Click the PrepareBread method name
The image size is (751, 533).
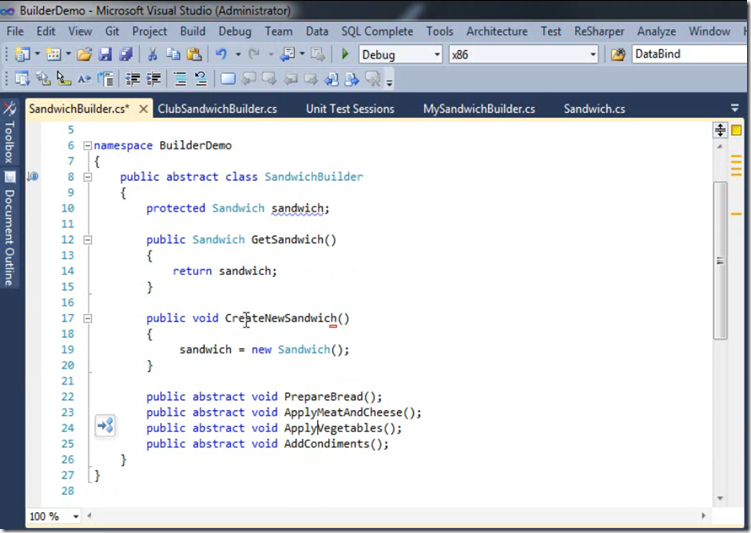click(323, 397)
